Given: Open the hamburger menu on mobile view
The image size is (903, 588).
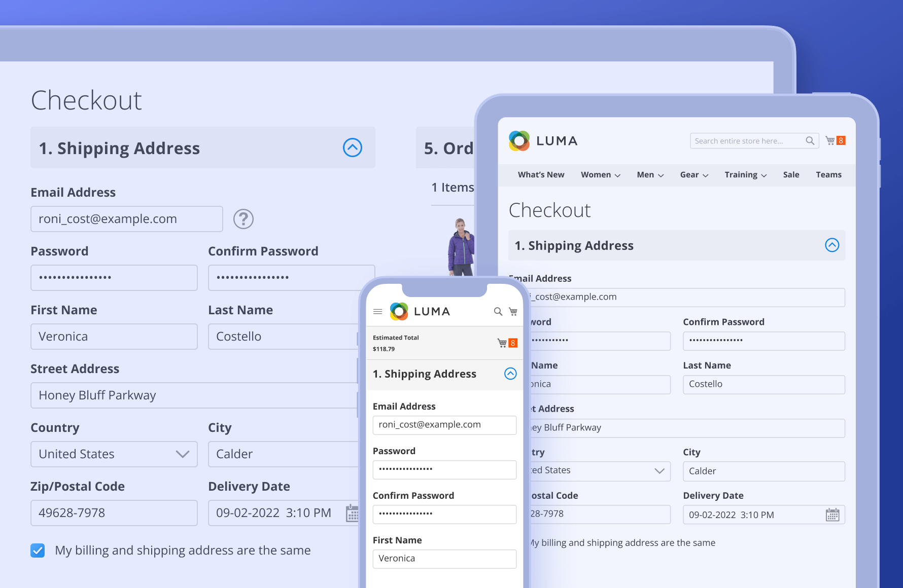Looking at the screenshot, I should (377, 311).
